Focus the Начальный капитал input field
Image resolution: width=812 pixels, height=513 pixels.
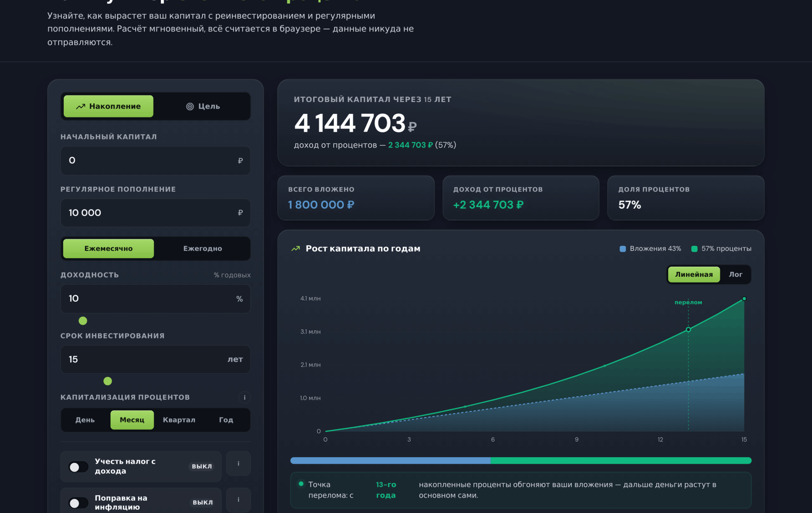coord(155,161)
